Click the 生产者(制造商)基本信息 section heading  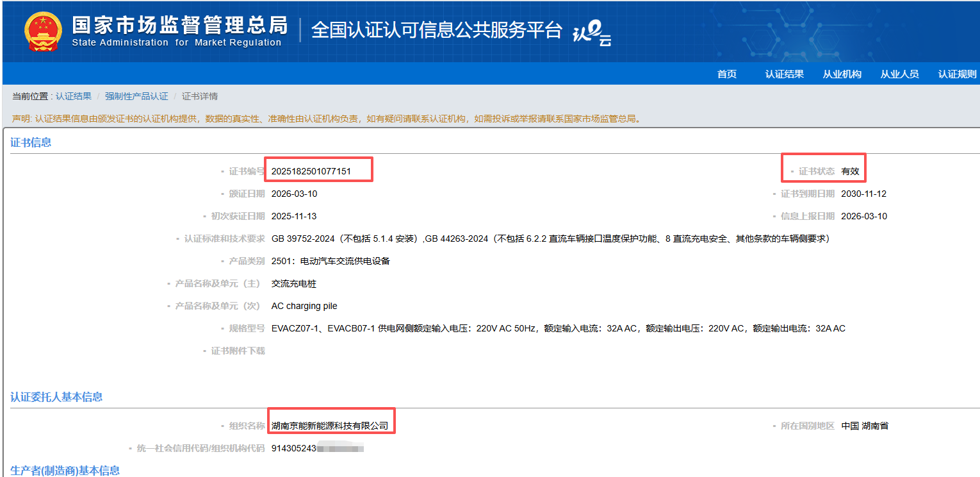[x=65, y=471]
